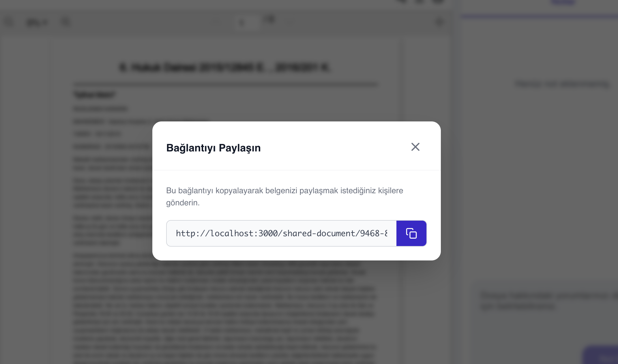Select the blurred purple tab above right panel
Image resolution: width=618 pixels, height=364 pixels.
[x=563, y=2]
